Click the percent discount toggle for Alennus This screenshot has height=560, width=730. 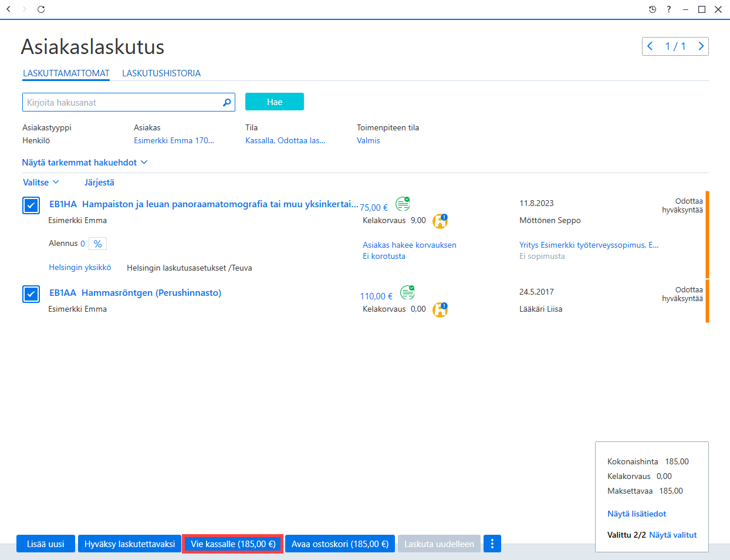pyautogui.click(x=98, y=244)
